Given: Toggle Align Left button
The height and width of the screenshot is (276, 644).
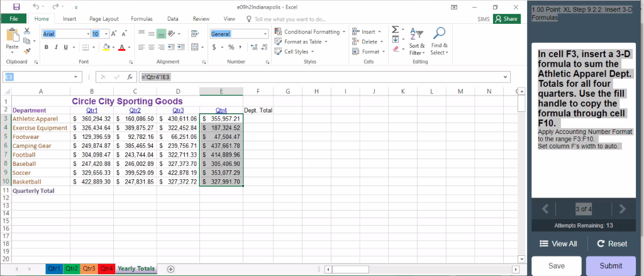Looking at the screenshot, I should [142, 47].
